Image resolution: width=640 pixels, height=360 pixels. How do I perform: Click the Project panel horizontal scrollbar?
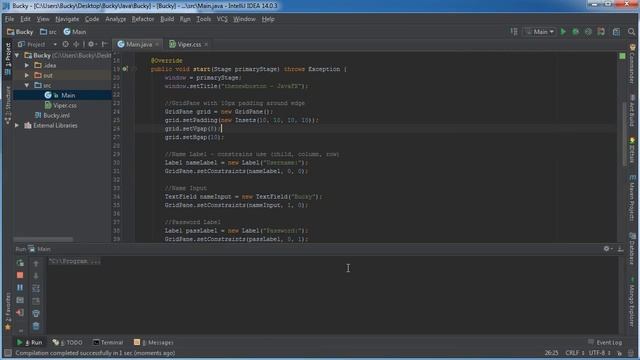[x=43, y=239]
